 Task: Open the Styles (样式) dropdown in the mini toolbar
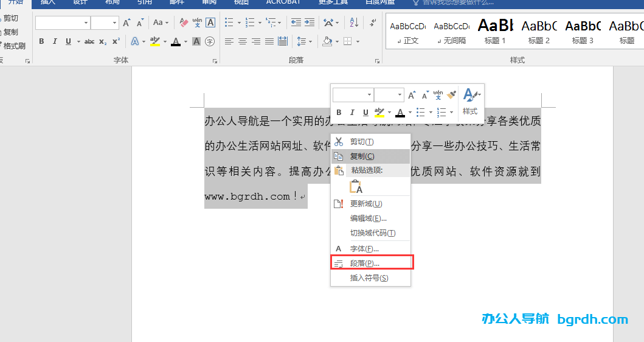[471, 101]
